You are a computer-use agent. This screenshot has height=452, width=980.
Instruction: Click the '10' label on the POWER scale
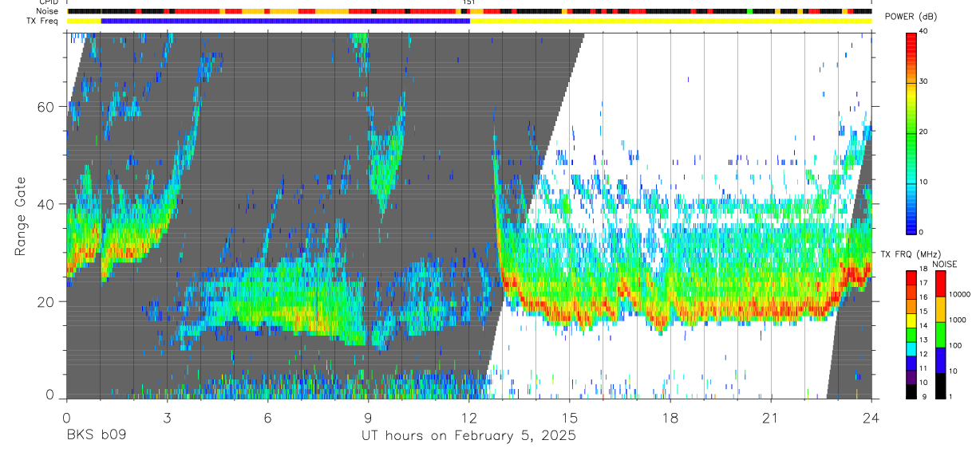click(923, 183)
